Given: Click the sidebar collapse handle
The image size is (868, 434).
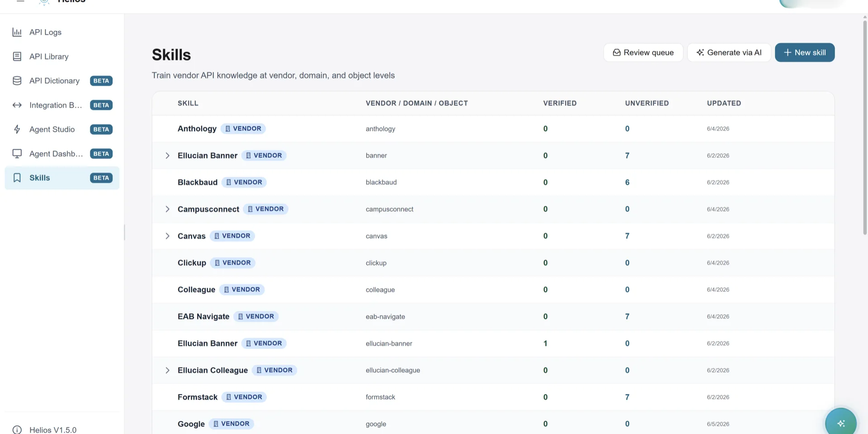Looking at the screenshot, I should click(x=124, y=233).
